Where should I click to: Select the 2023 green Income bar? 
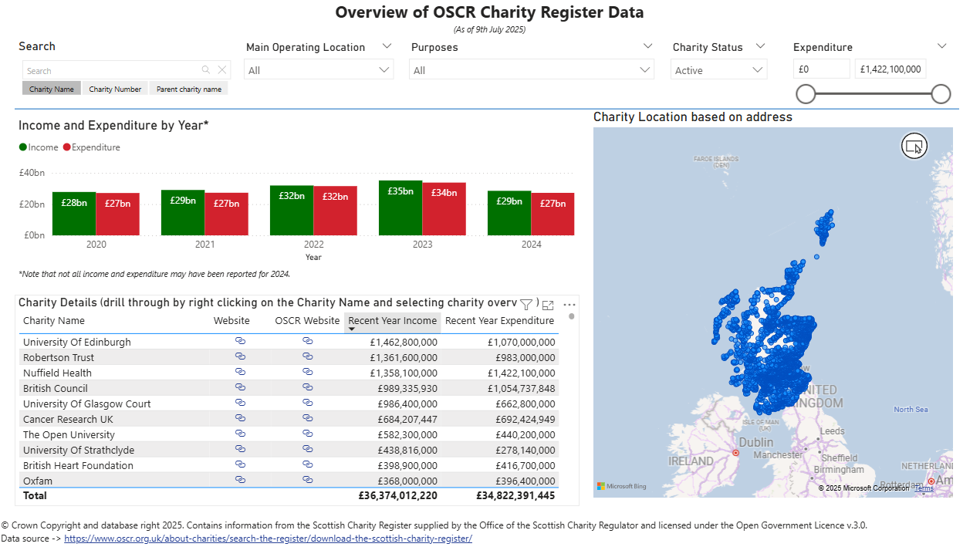(400, 208)
